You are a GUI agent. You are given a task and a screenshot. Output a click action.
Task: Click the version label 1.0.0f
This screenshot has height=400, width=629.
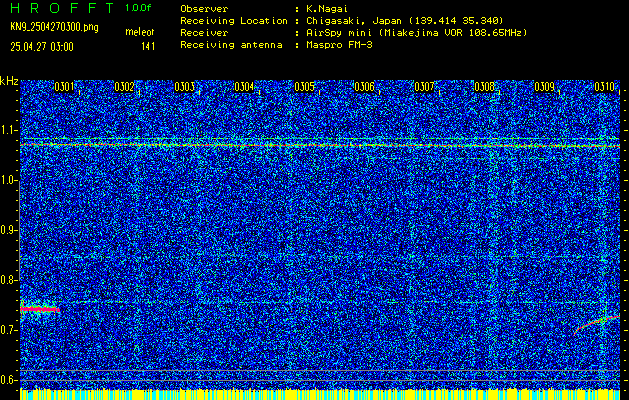[x=138, y=8]
